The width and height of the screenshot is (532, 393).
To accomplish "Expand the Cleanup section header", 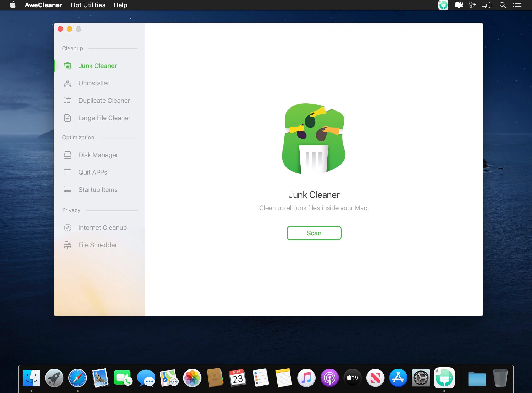I will pyautogui.click(x=72, y=48).
